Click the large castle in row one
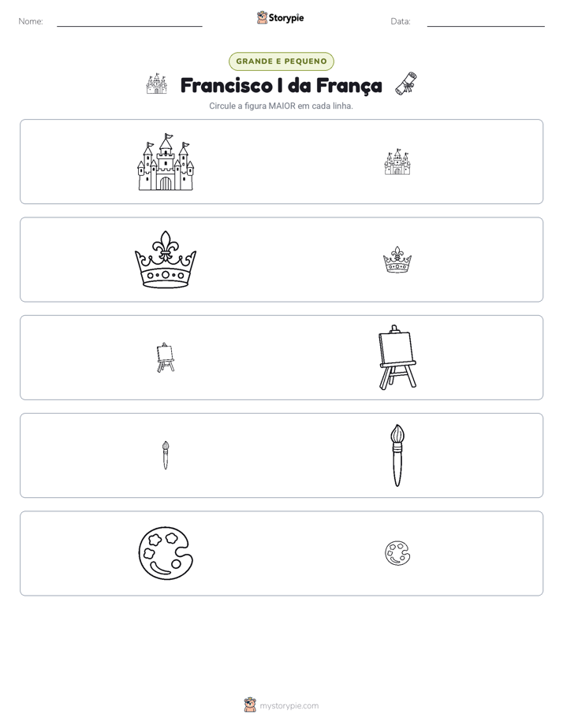563x728 pixels. coord(166,162)
